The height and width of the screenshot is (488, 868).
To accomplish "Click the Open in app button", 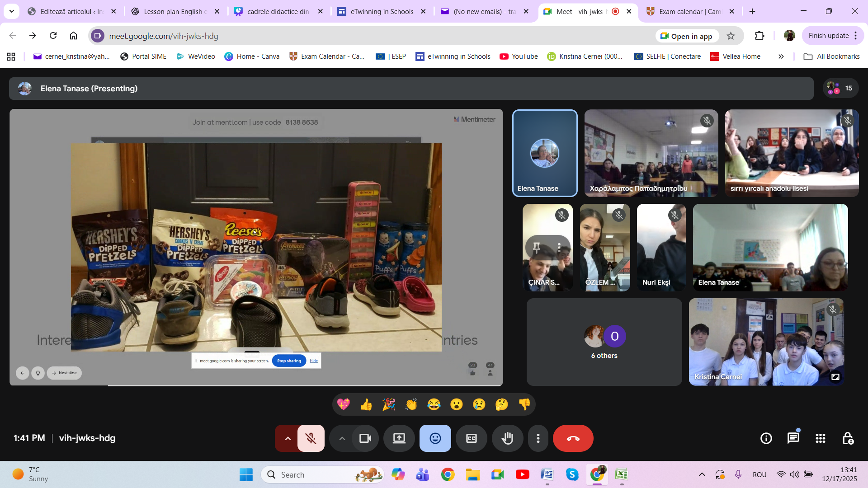I will point(686,36).
